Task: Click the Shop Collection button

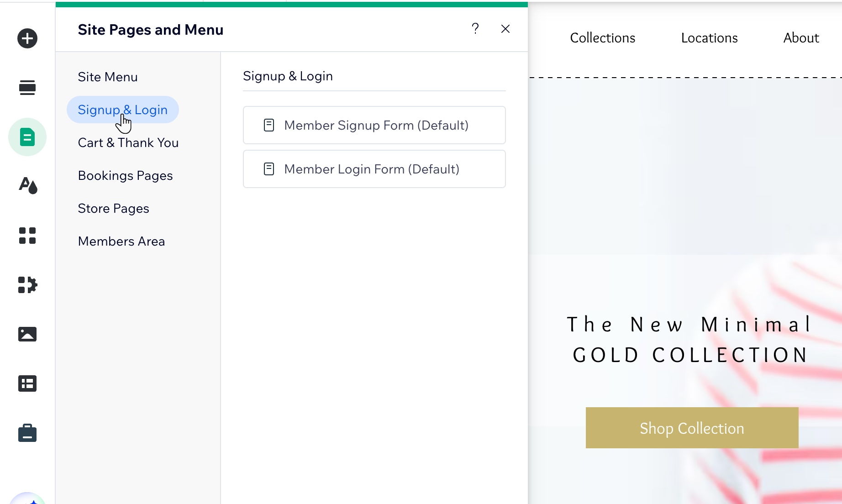Action: [692, 428]
